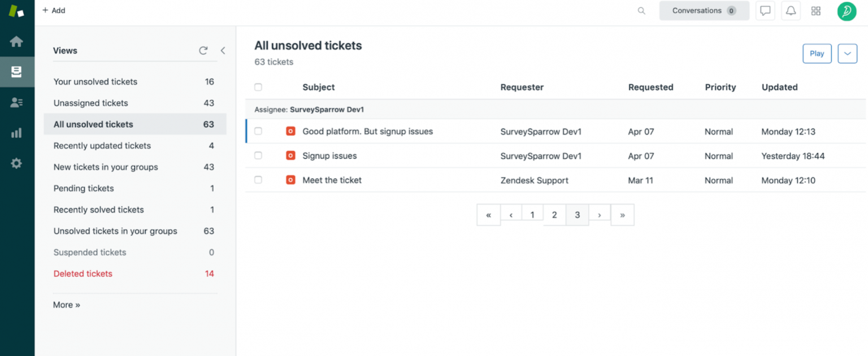Select the Customers icon in the sidebar
Viewport: 868px width, 356px height.
click(17, 102)
